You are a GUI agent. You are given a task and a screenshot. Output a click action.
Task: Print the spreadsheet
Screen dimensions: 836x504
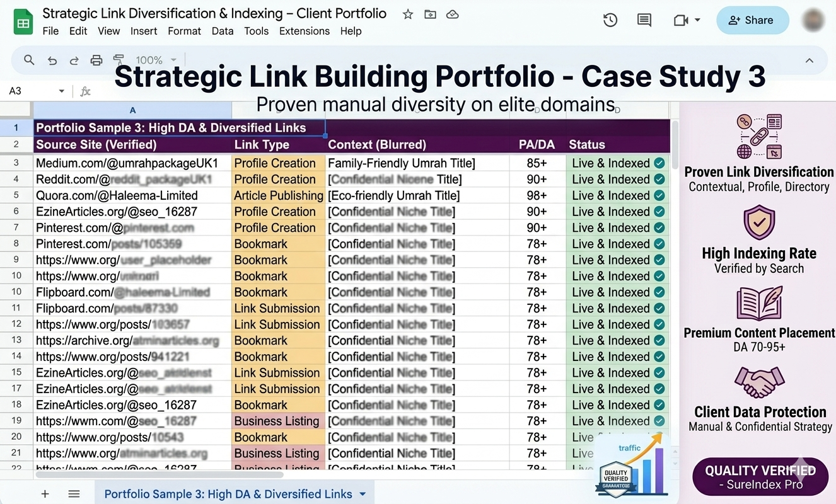pos(96,60)
